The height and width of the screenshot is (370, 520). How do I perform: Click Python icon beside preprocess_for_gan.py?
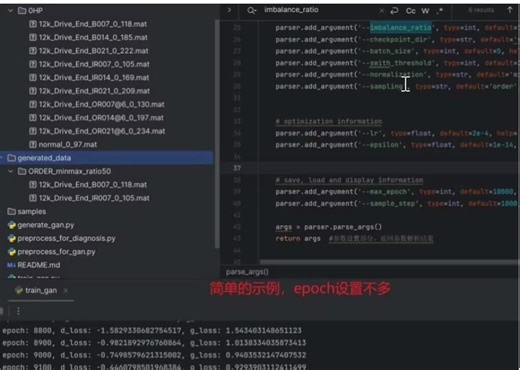pos(12,252)
